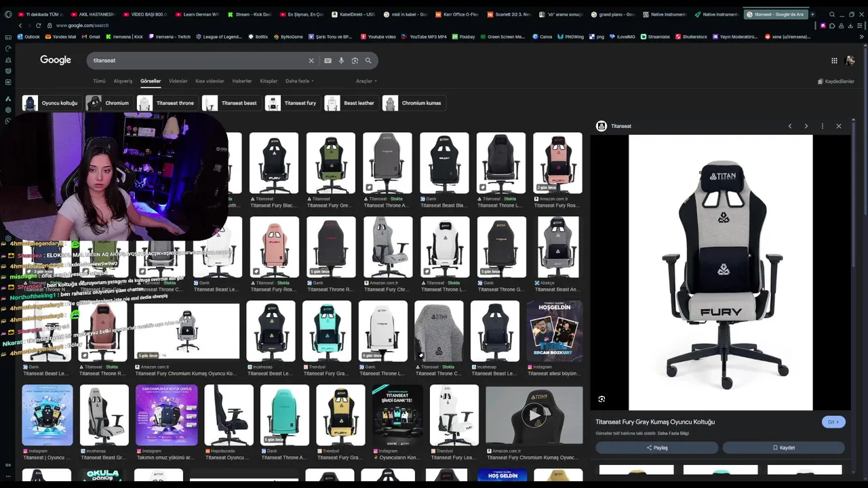
Task: Switch to the Tümü results tab
Action: (99, 81)
